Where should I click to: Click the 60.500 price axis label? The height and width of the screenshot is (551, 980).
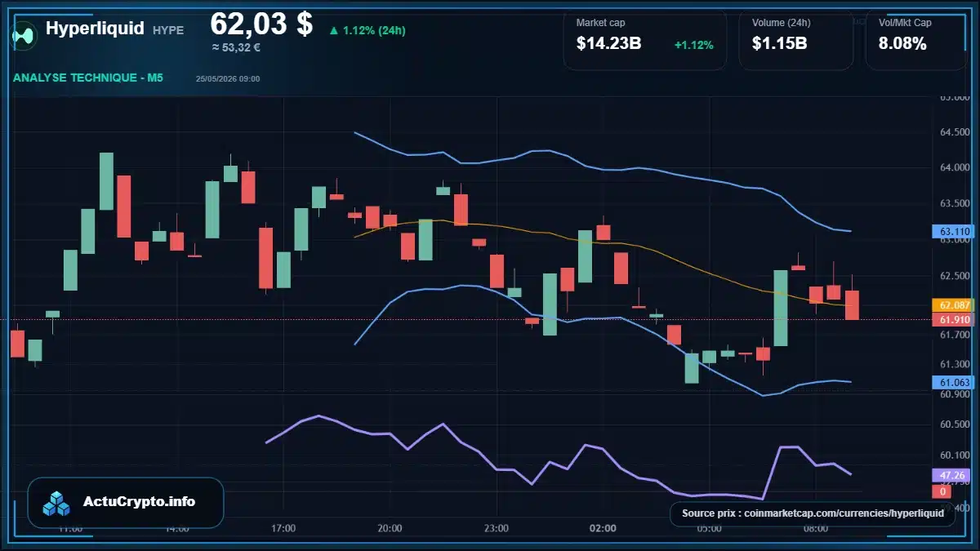[955, 424]
